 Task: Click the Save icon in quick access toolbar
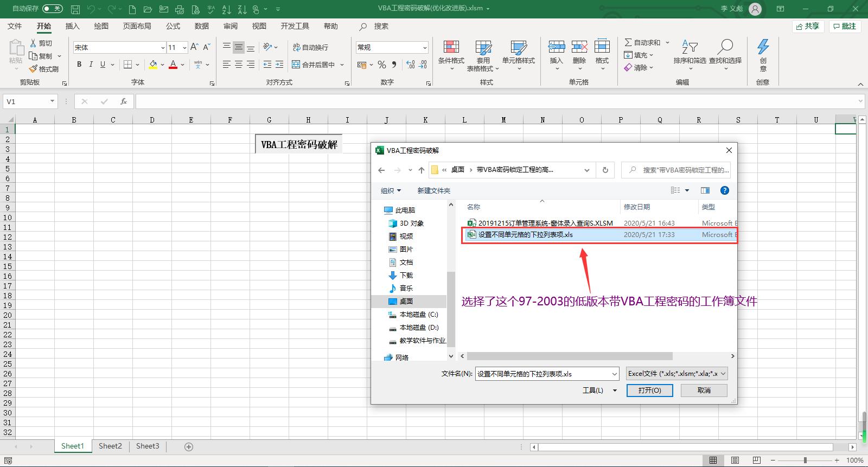tap(75, 9)
